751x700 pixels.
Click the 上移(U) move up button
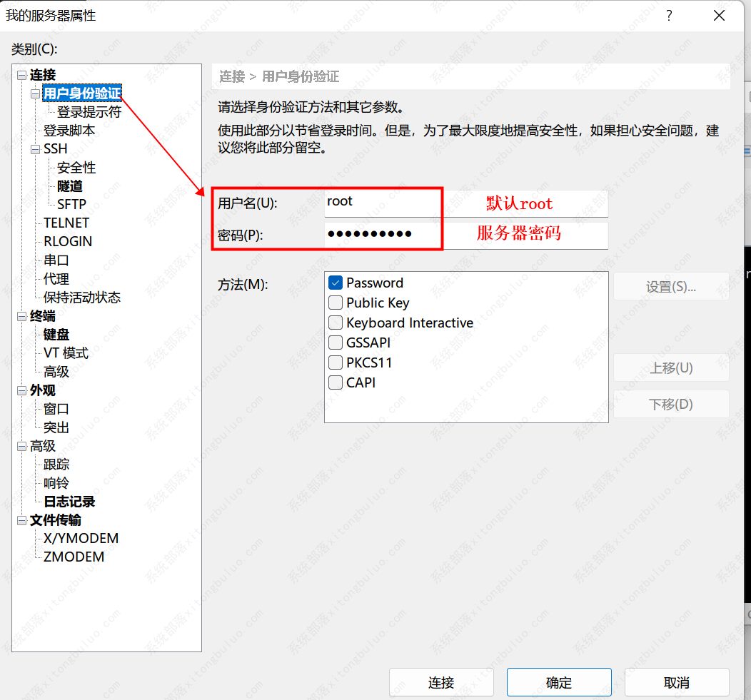pos(671,367)
